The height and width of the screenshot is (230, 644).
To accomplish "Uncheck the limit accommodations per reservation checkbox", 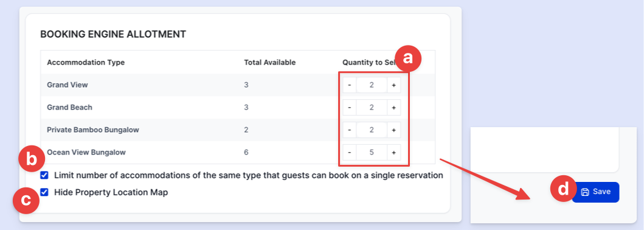I will click(44, 175).
